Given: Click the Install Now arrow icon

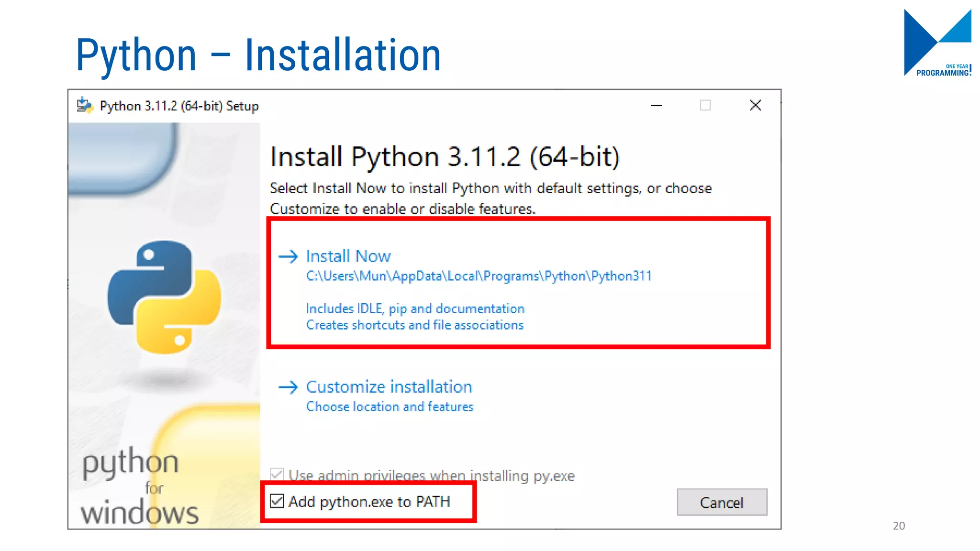Looking at the screenshot, I should [288, 256].
